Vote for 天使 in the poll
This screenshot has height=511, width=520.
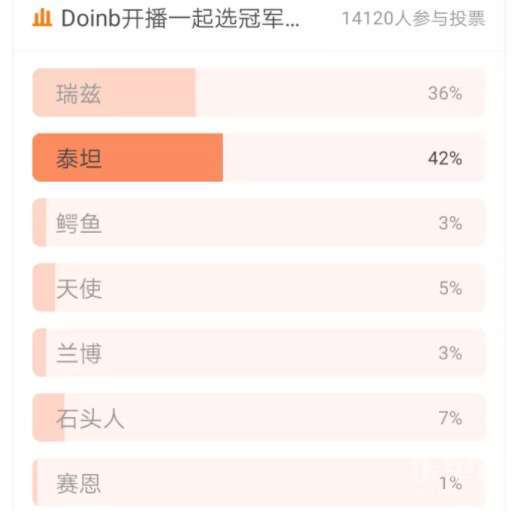258,287
